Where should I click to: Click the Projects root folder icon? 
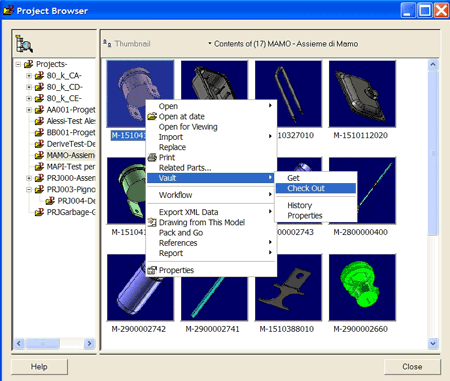click(x=29, y=64)
